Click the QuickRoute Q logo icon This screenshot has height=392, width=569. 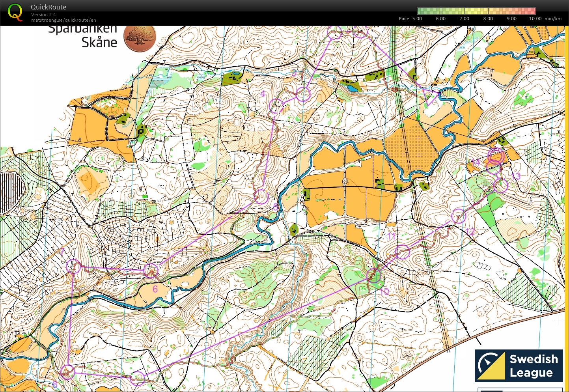(x=15, y=12)
